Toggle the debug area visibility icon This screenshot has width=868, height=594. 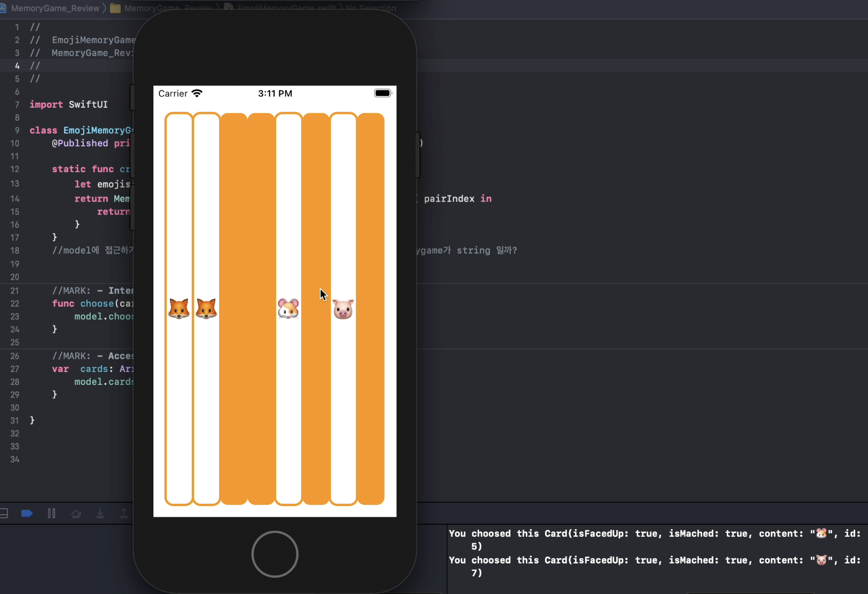[5, 513]
